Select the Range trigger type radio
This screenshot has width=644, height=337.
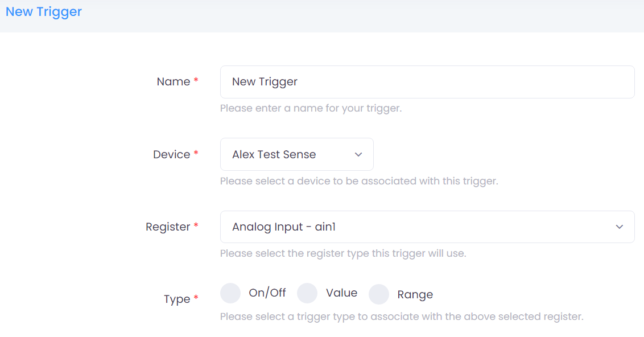(379, 294)
